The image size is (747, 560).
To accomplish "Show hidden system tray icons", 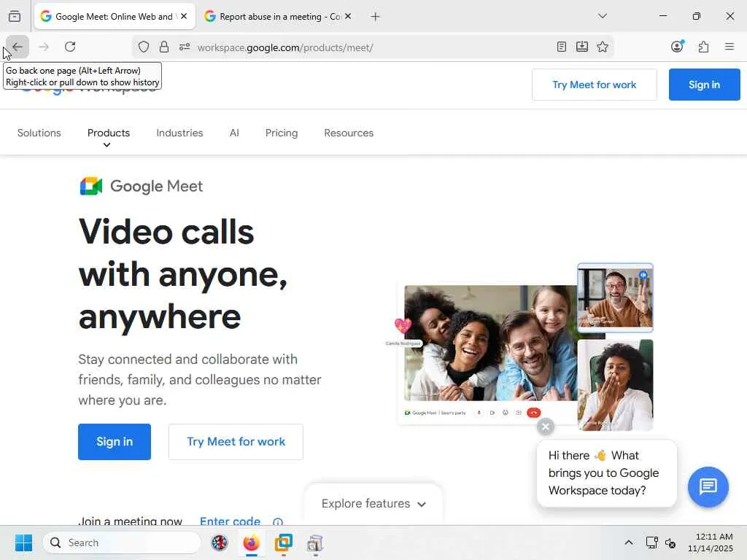I will click(x=629, y=542).
